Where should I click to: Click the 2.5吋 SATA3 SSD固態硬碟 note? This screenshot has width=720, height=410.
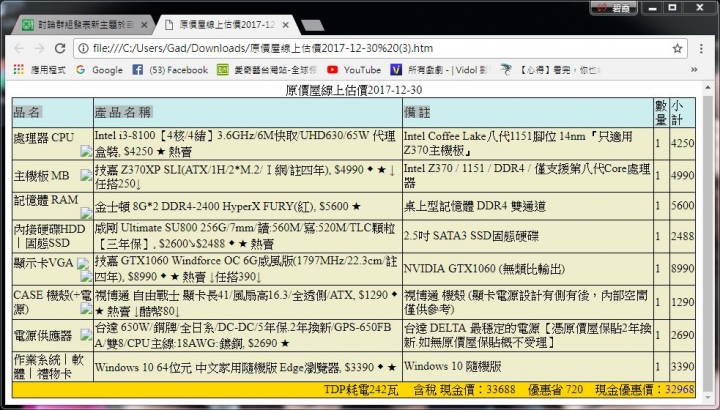(x=471, y=236)
